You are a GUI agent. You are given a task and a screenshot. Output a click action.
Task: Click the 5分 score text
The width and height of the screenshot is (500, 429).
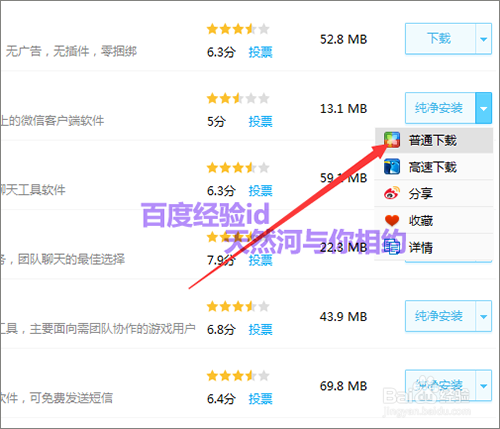tap(216, 121)
